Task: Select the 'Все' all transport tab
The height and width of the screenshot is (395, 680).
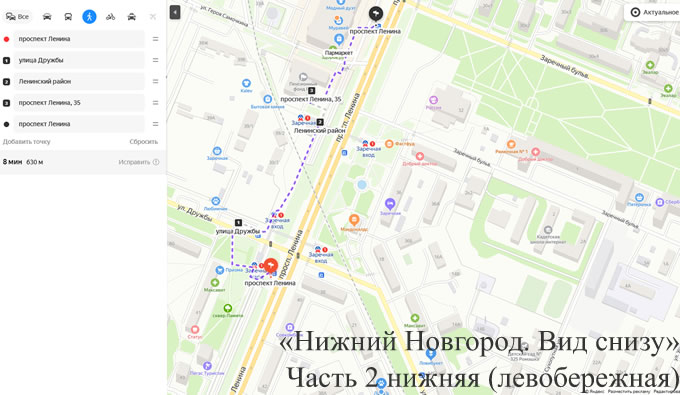Action: 17,16
